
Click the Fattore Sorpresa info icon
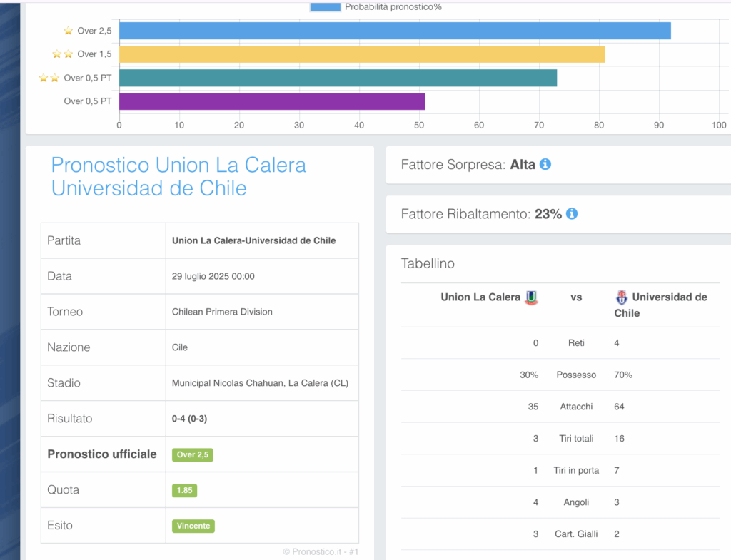pos(545,164)
